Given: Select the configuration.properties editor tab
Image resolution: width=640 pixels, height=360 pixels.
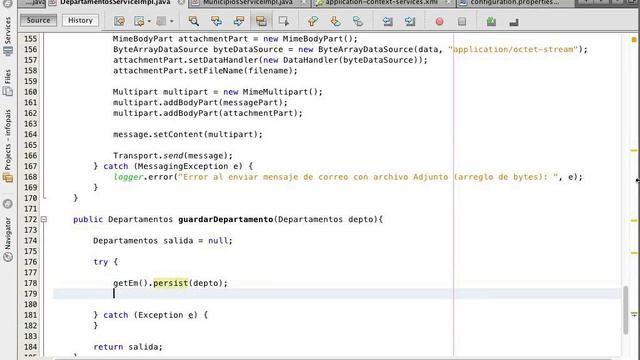Looking at the screenshot, I should (x=514, y=2).
